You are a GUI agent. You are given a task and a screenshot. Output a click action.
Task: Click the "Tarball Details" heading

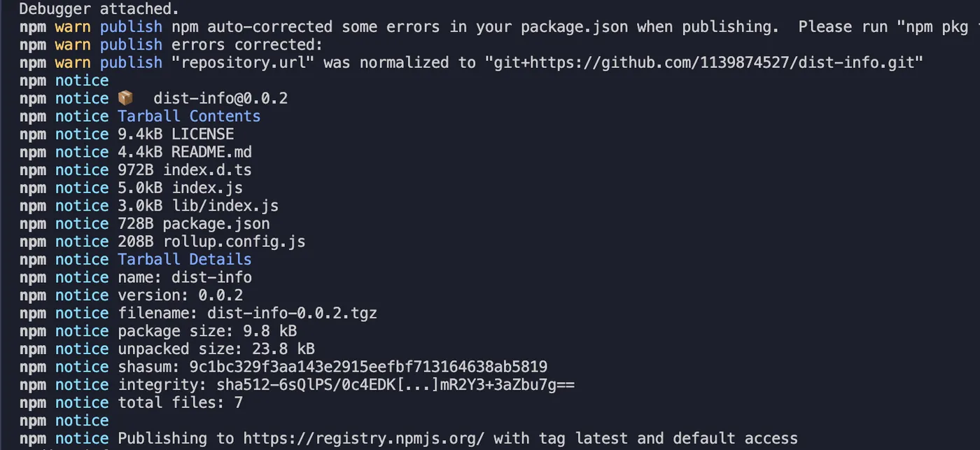pyautogui.click(x=184, y=260)
